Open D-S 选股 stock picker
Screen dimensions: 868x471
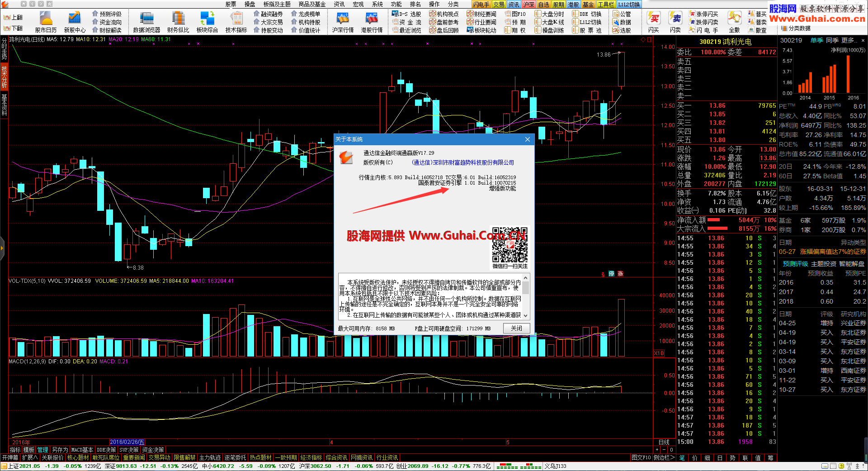pyautogui.click(x=406, y=14)
